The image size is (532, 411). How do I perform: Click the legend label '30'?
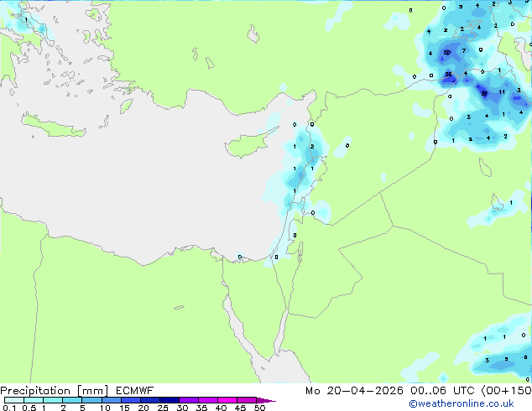[182, 408]
